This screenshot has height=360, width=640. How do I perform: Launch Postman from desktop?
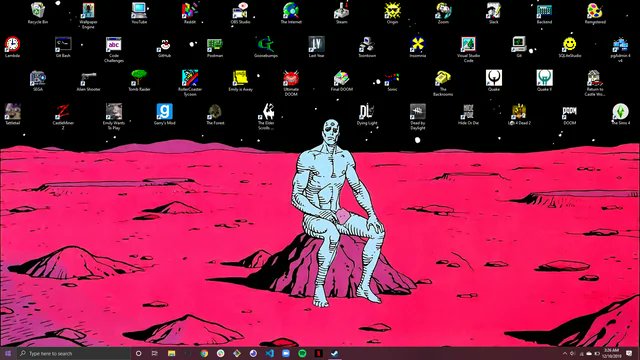(215, 47)
